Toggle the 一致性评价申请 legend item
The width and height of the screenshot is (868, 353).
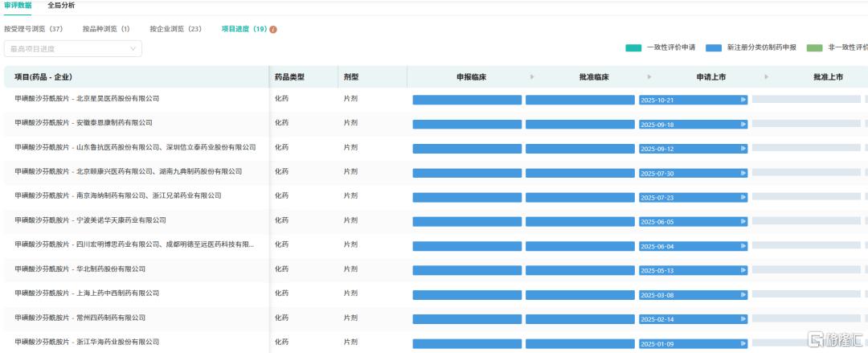(661, 48)
